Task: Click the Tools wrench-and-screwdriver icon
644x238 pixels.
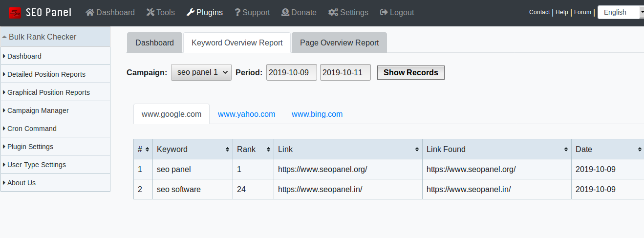Action: pyautogui.click(x=150, y=13)
